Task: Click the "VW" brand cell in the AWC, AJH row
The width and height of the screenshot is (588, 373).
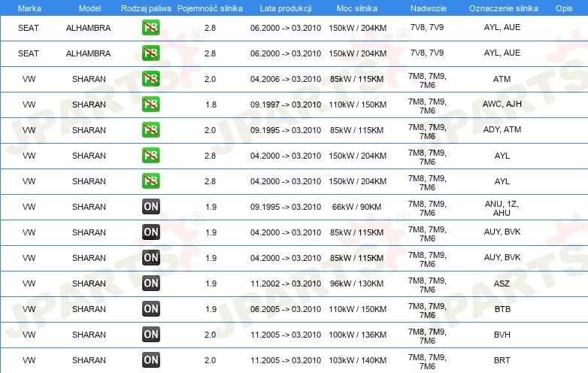Action: point(29,105)
